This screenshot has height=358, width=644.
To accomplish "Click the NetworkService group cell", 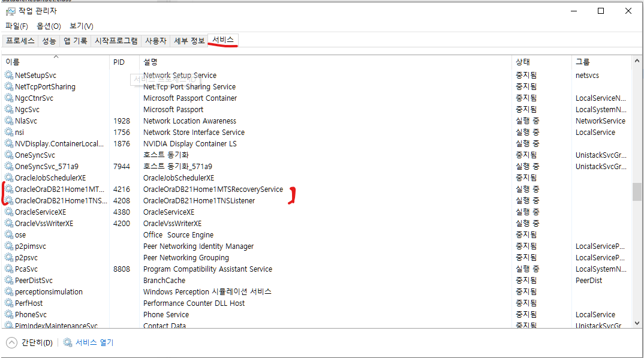I will coord(600,121).
